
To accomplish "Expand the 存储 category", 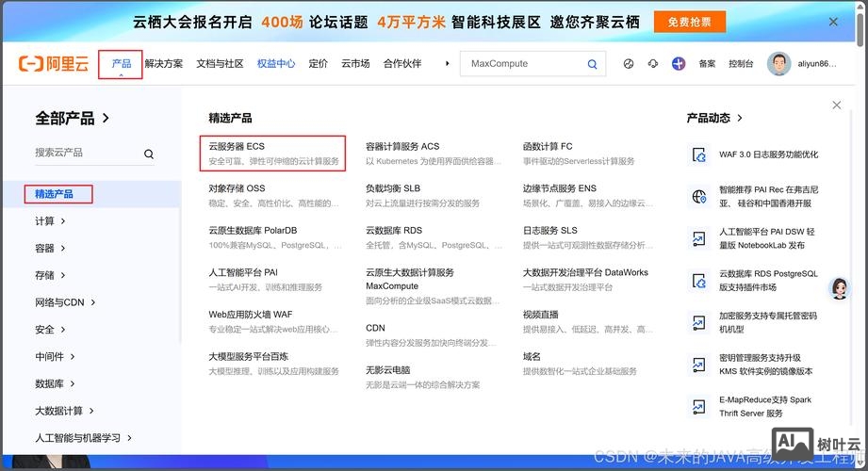I will click(x=50, y=275).
